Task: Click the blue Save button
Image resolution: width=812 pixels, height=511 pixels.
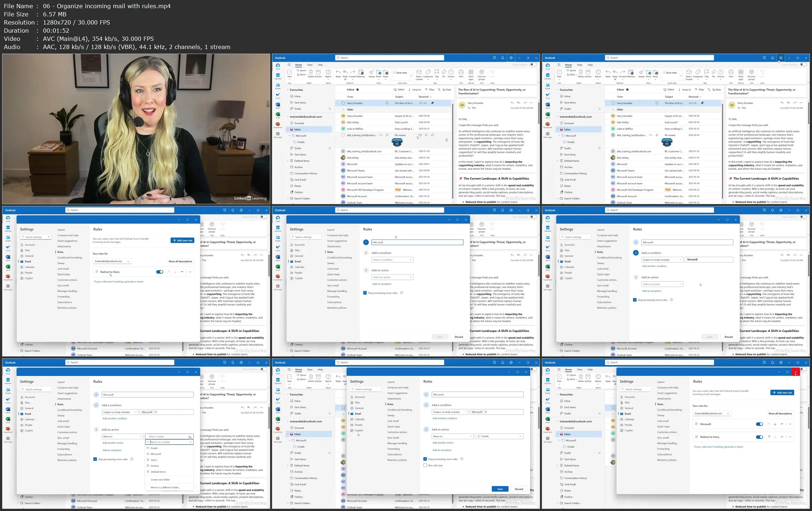Action: tap(500, 489)
